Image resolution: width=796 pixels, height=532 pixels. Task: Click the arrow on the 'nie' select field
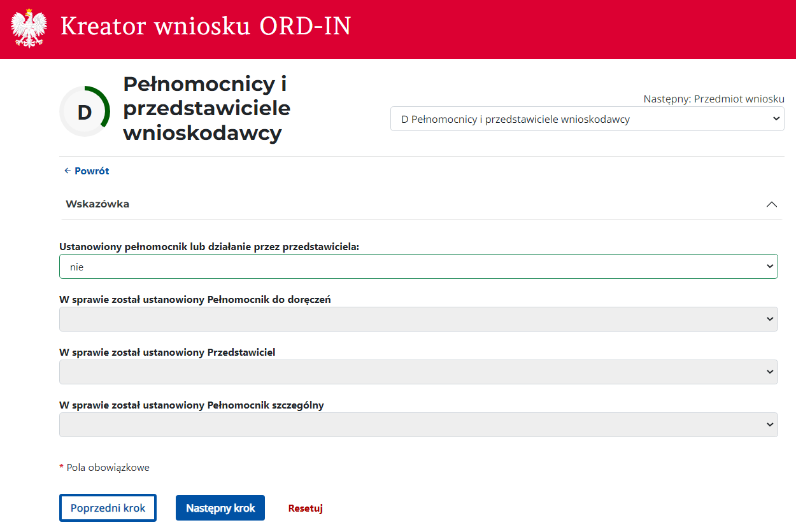[770, 267]
